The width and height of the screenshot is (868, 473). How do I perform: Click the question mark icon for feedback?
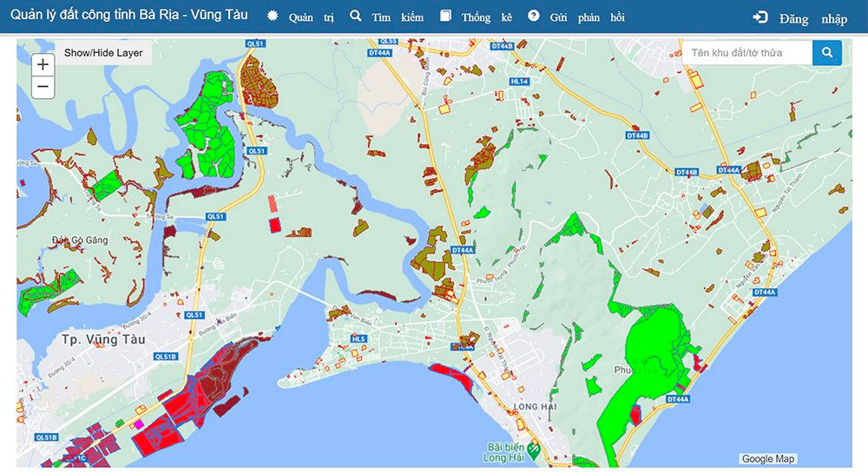click(x=533, y=16)
